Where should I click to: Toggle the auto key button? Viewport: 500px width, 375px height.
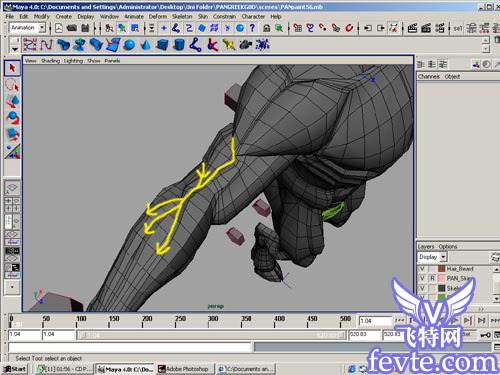click(x=485, y=335)
